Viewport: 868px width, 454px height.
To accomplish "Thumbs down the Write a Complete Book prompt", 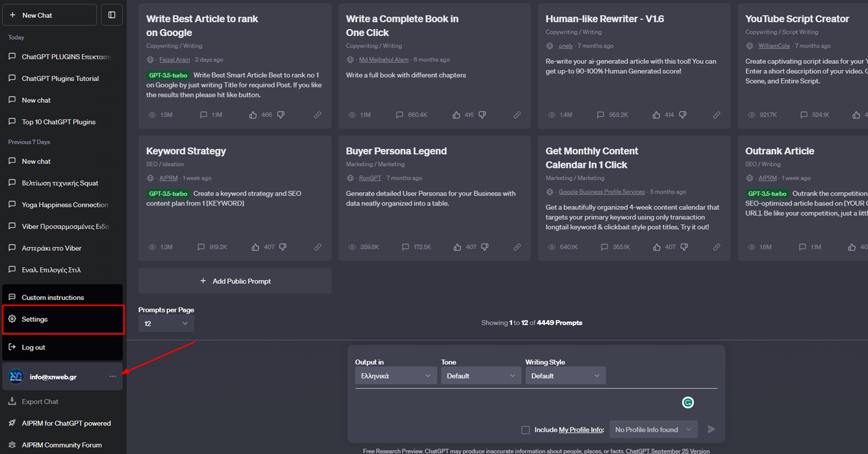I will tap(482, 115).
